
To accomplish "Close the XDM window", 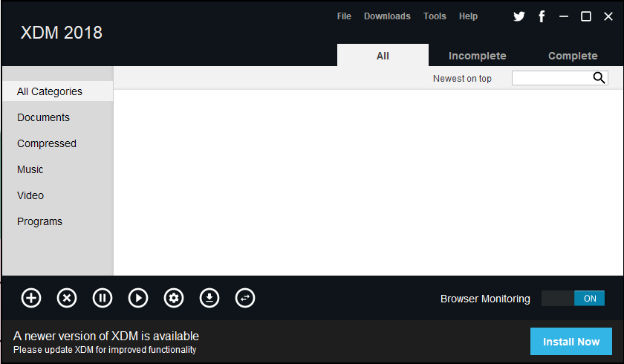I will (608, 16).
